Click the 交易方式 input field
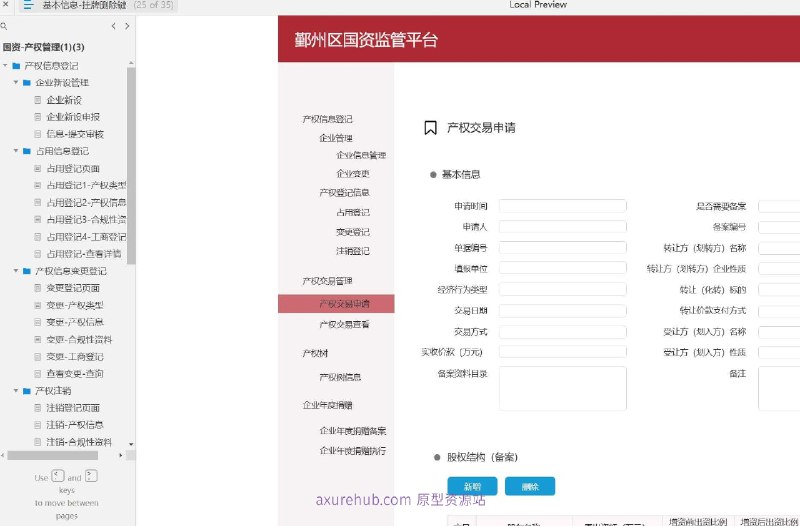The height and width of the screenshot is (526, 800). tap(562, 332)
